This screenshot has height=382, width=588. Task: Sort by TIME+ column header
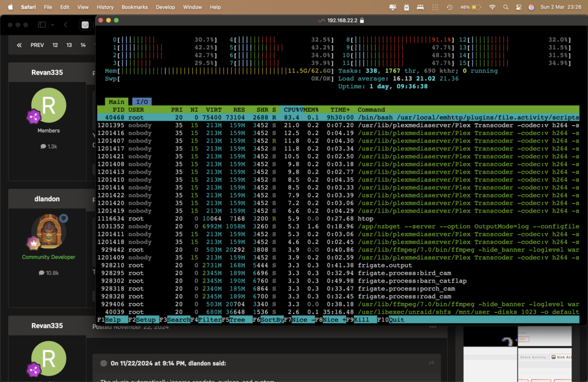pyautogui.click(x=340, y=109)
